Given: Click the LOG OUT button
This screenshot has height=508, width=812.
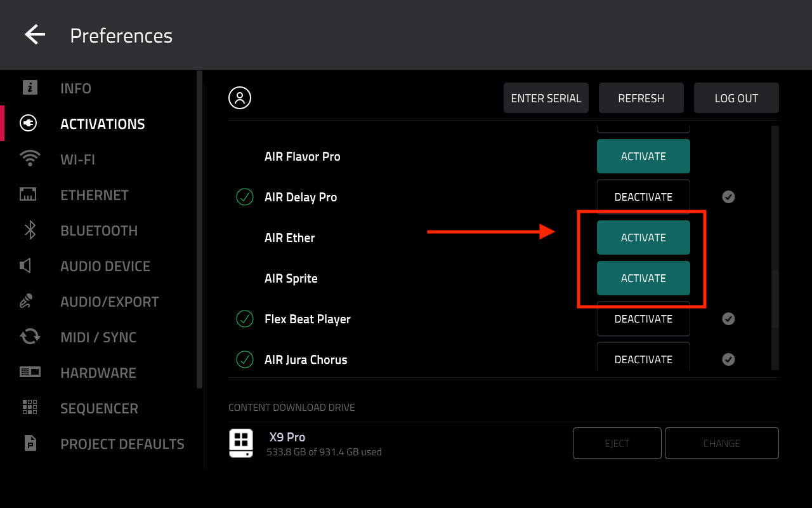Looking at the screenshot, I should pyautogui.click(x=737, y=98).
